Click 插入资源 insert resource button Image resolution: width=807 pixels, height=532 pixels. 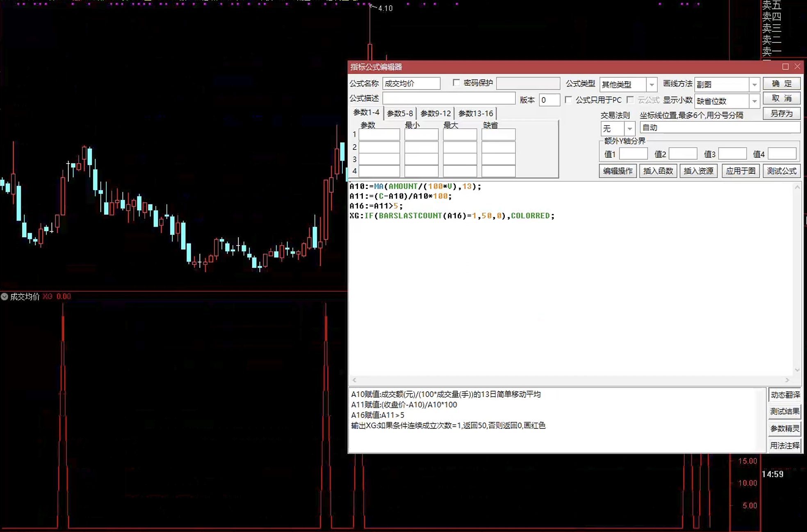698,171
